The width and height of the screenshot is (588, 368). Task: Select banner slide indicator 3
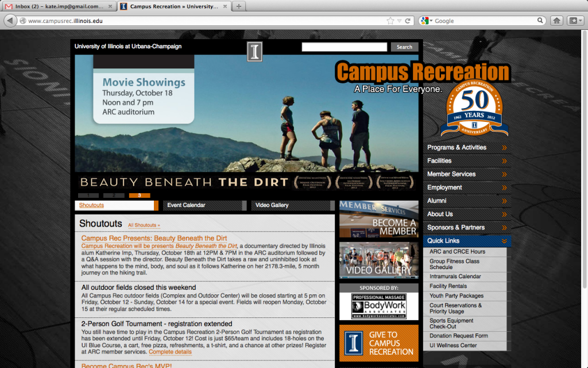tap(140, 195)
